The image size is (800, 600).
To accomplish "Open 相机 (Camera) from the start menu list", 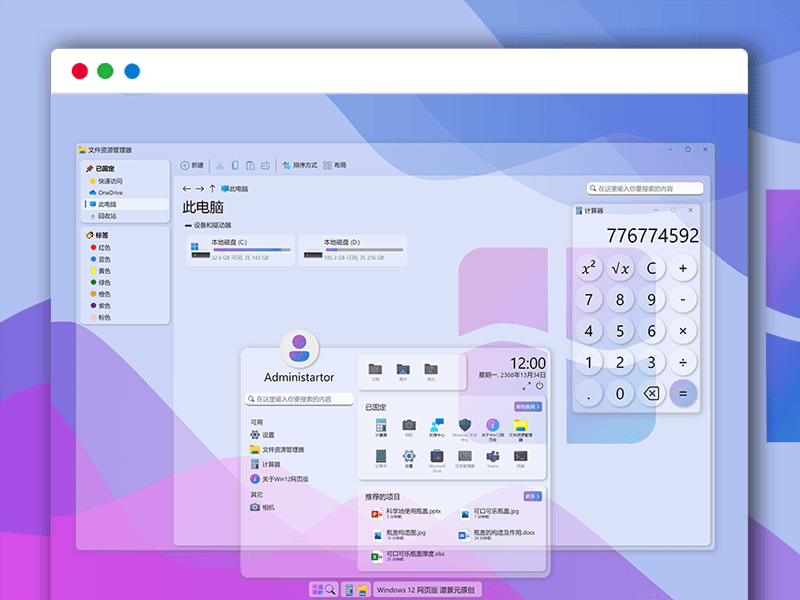I will [x=262, y=508].
